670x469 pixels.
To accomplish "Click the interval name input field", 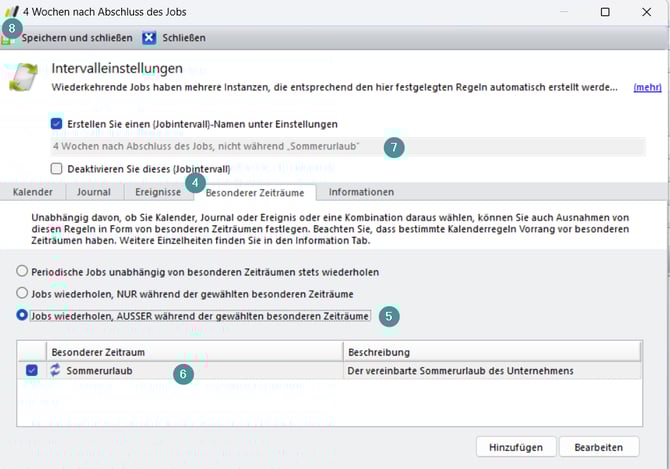I will pos(348,147).
